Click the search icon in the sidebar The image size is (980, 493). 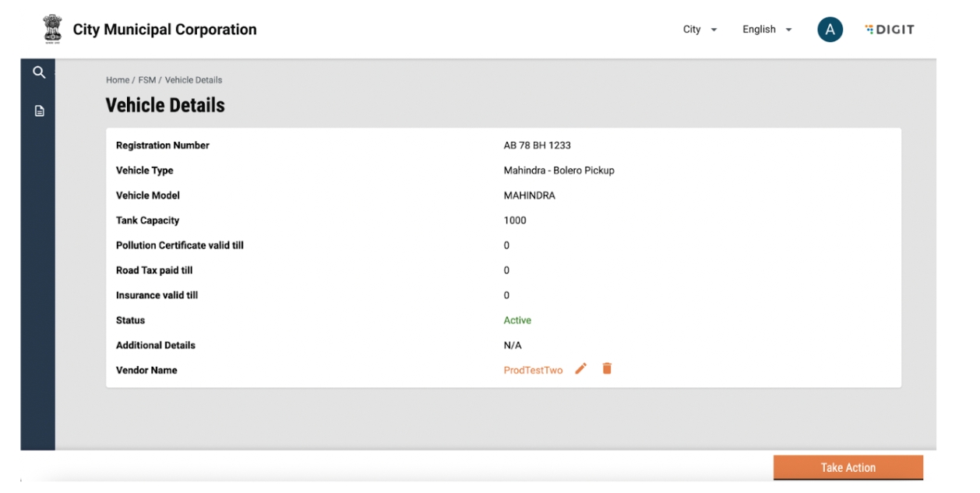(38, 73)
